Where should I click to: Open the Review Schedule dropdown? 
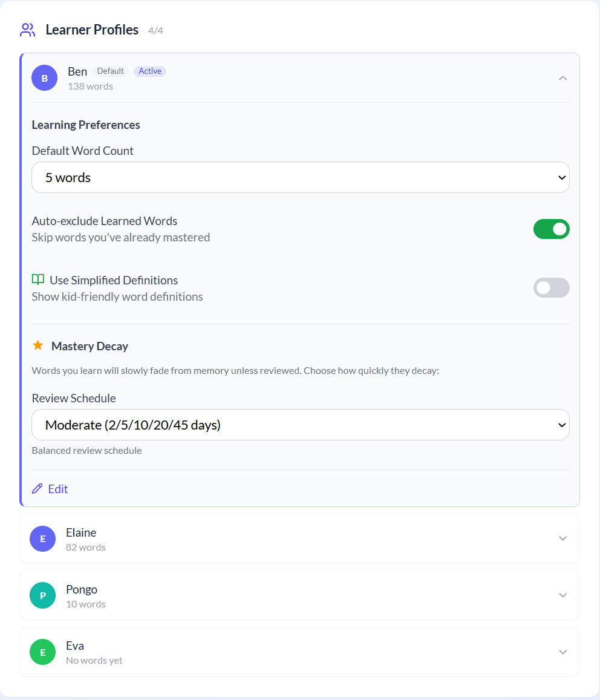(300, 425)
